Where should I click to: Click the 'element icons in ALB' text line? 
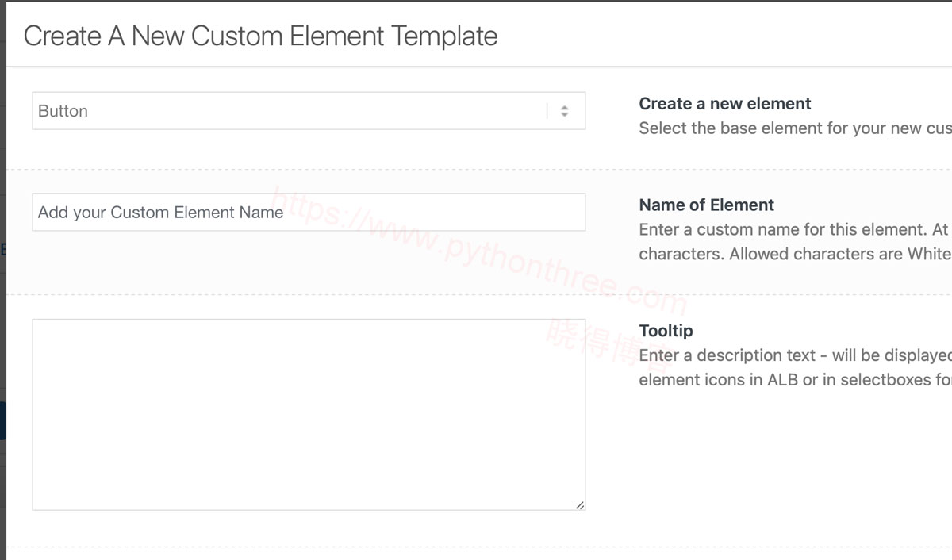[795, 380]
